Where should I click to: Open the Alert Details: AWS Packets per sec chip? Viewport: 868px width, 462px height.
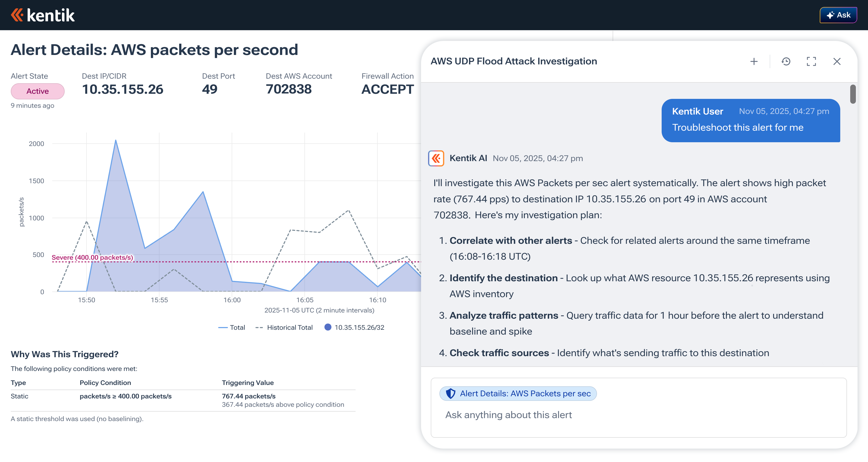click(x=518, y=393)
